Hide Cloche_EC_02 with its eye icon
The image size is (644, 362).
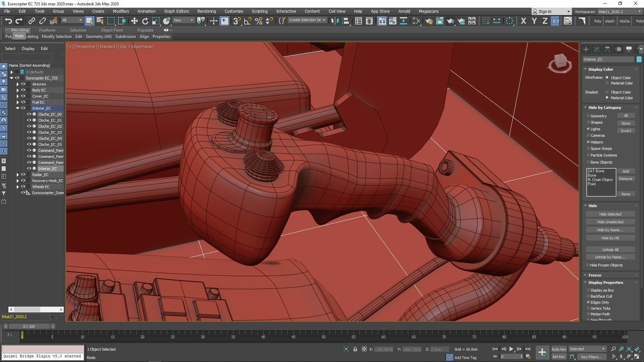[29, 126]
